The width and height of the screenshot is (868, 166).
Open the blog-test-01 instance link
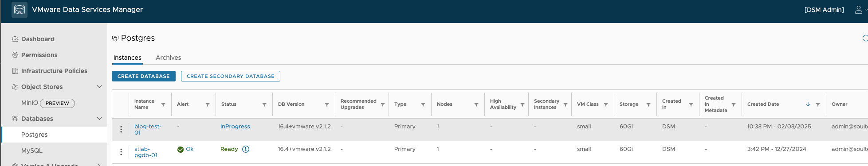coord(148,129)
